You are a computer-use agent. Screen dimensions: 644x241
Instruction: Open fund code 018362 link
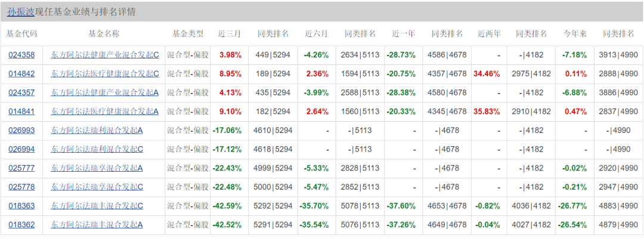coord(21,224)
